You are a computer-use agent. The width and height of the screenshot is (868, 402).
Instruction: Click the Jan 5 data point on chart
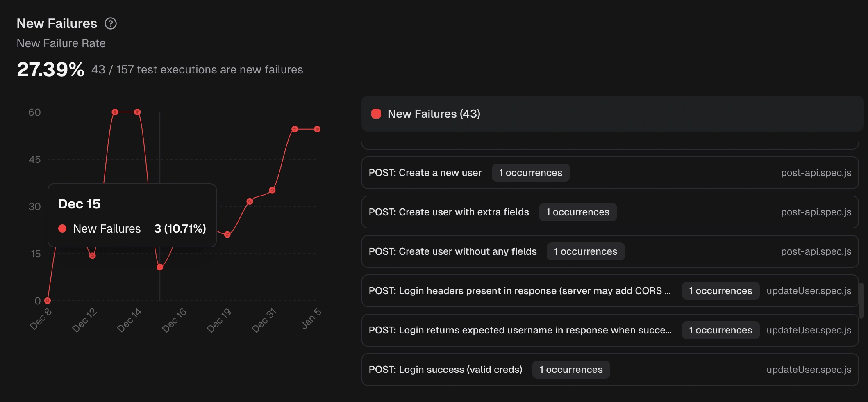tap(317, 129)
